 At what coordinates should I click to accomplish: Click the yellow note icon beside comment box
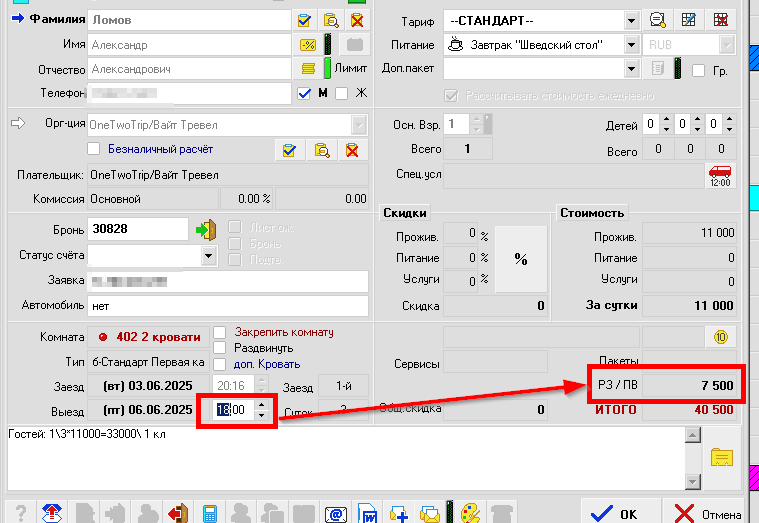(x=722, y=457)
